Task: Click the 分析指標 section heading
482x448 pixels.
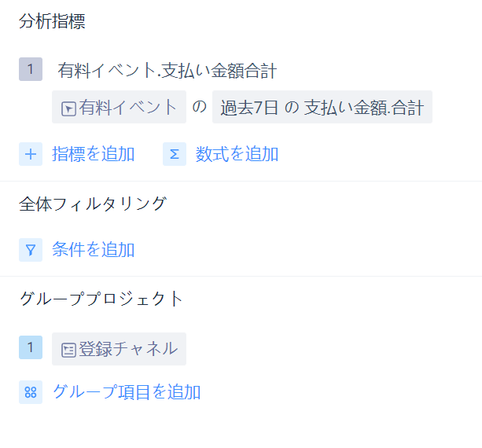Action: [x=52, y=21]
